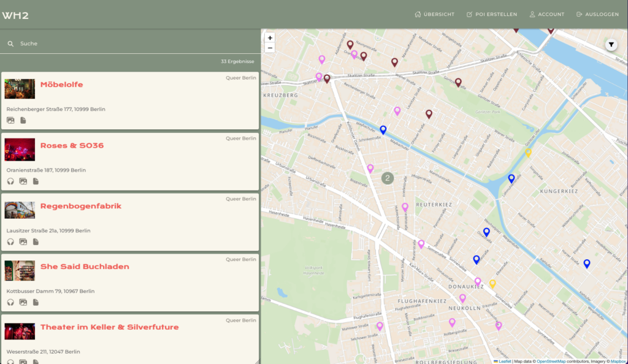The image size is (628, 364).
Task: Open the map filter funnel button
Action: (611, 44)
